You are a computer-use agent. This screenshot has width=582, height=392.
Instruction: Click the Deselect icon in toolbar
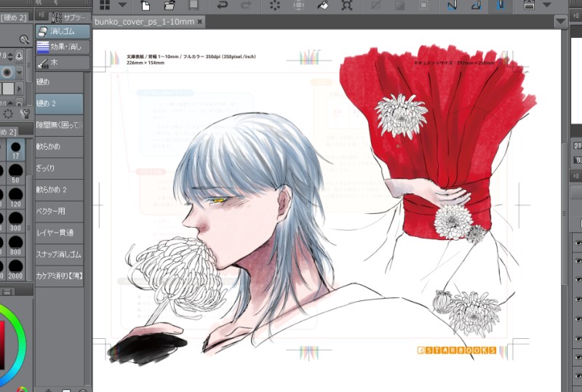[x=375, y=5]
